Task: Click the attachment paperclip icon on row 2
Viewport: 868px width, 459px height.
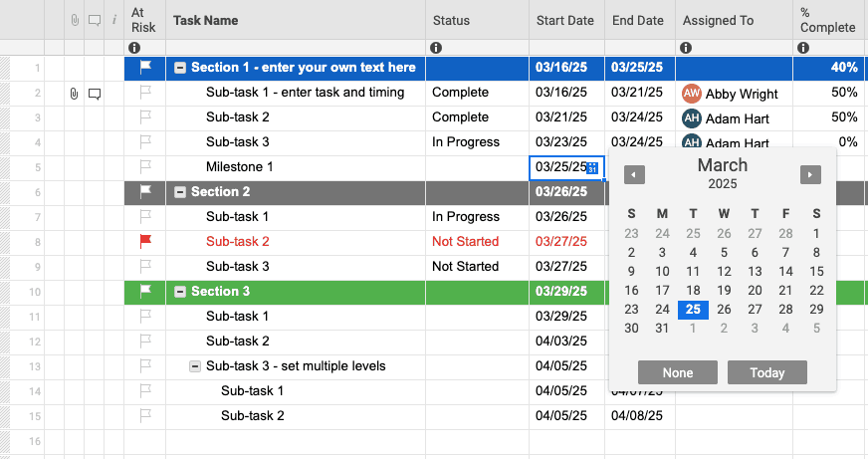Action: (74, 94)
